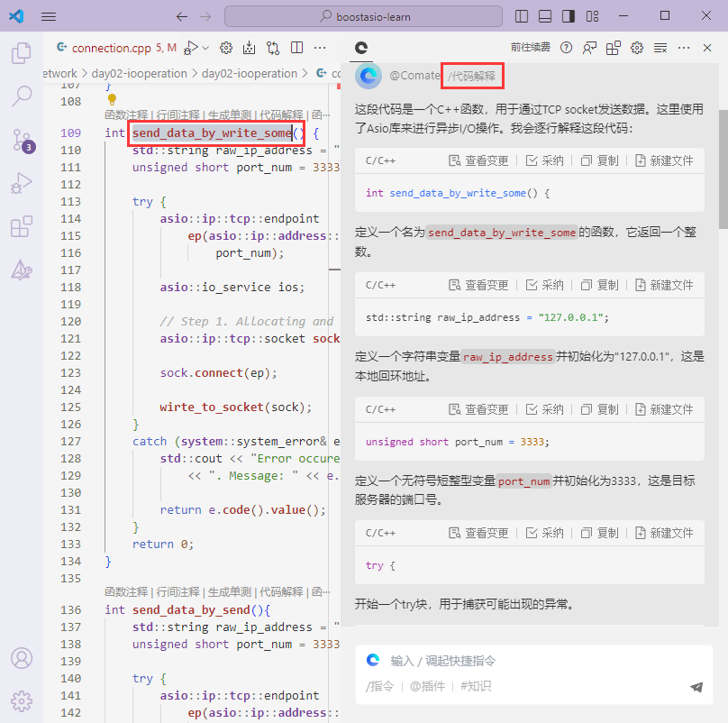Toggle the bottom panel layout button
Image resolution: width=728 pixels, height=723 pixels.
tap(545, 16)
